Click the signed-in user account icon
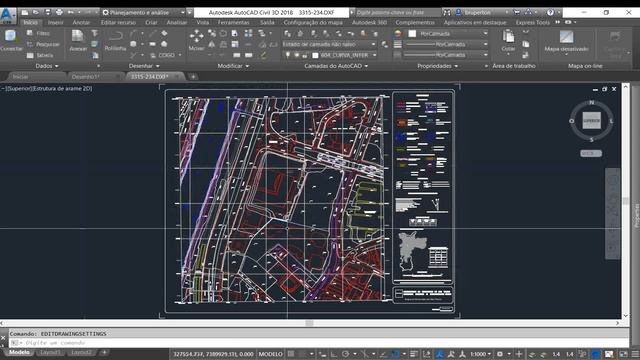 tap(459, 12)
